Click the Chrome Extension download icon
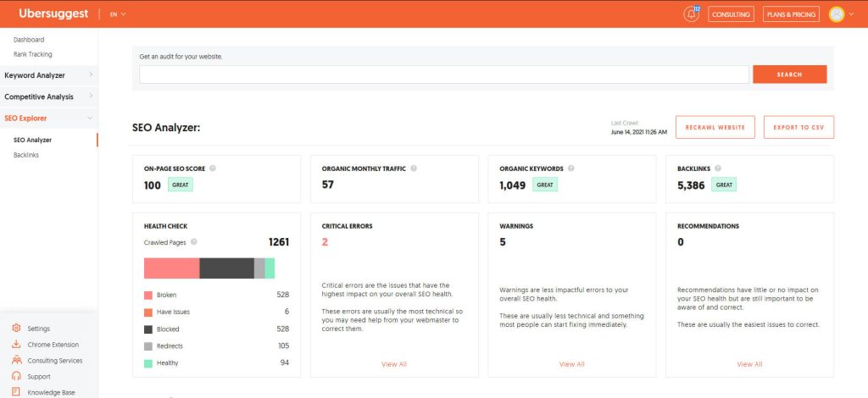Screen dimensions: 868x398 pyautogui.click(x=17, y=345)
